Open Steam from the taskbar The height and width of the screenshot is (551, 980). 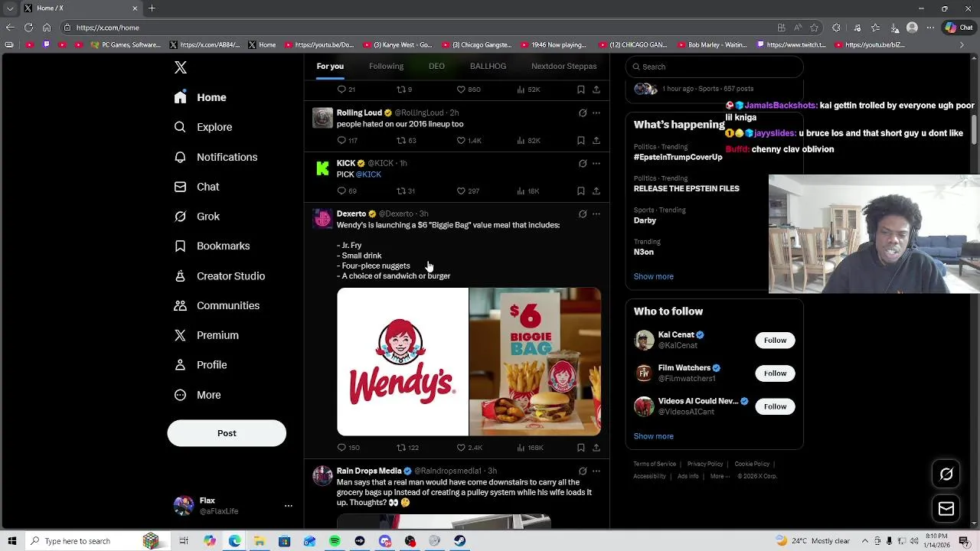coord(459,541)
